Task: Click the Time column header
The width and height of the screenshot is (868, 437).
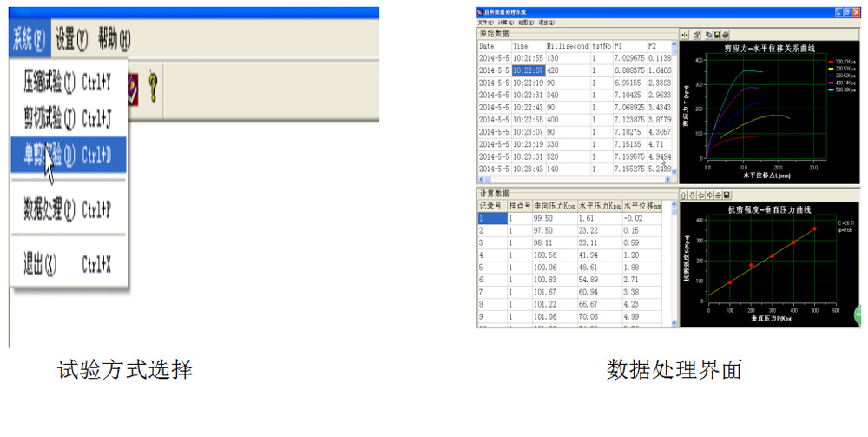Action: 529,46
